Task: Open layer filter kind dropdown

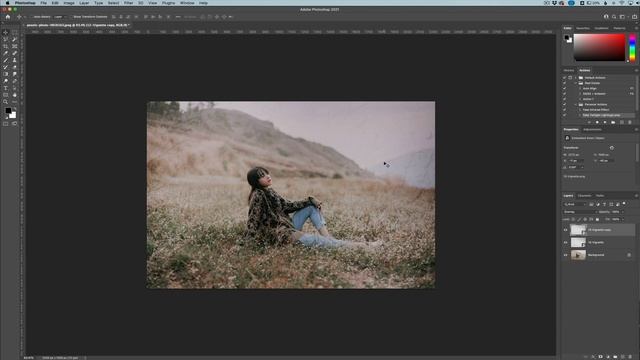Action: click(x=575, y=204)
